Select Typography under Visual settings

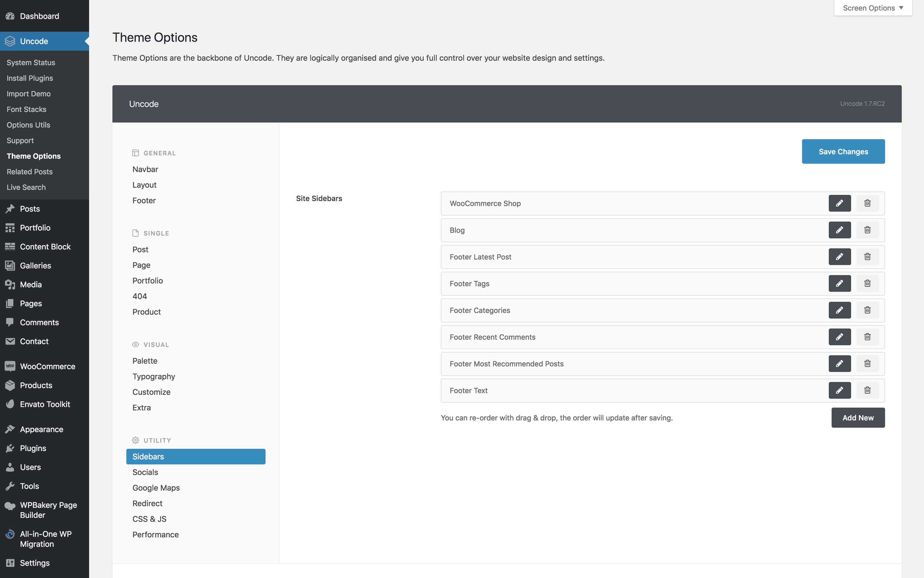click(x=153, y=375)
